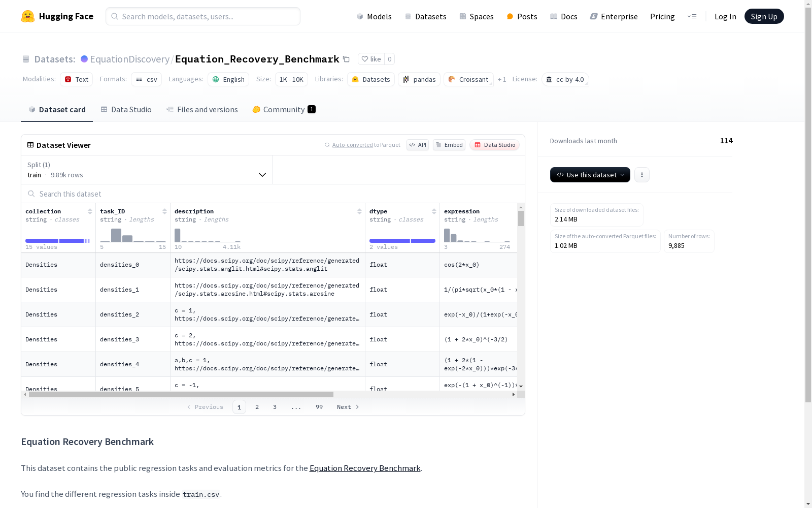Click the cos(2*x_0) expression cell

pos(479,265)
